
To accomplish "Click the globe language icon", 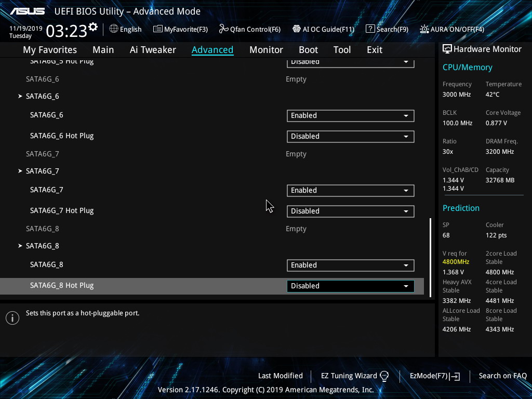I will tap(114, 29).
